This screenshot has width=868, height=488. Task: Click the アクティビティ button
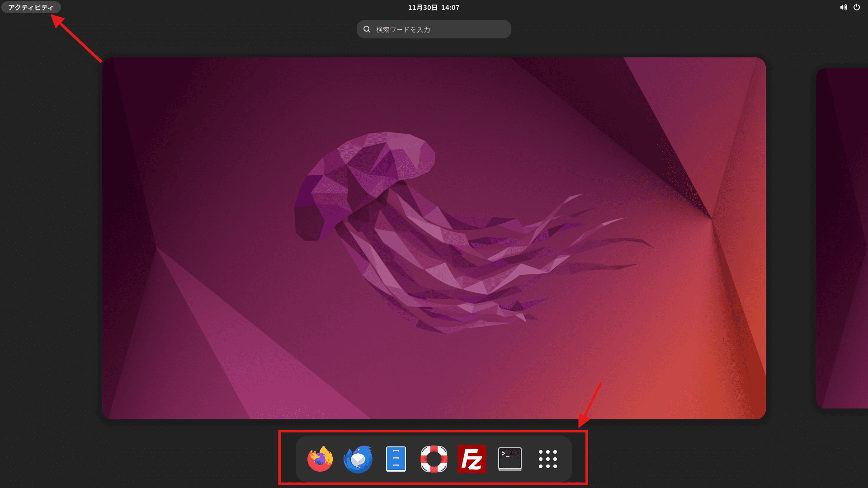coord(30,7)
